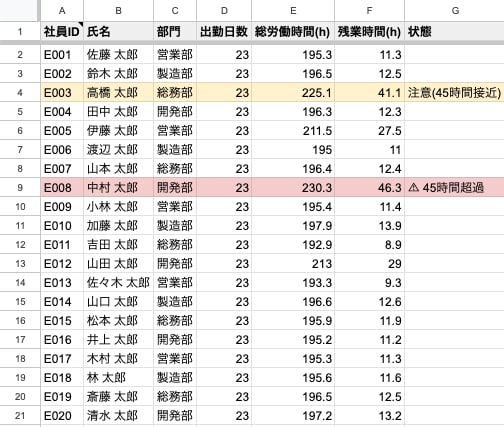
Task: Click 山田 太郎 name cell
Action: click(x=118, y=263)
